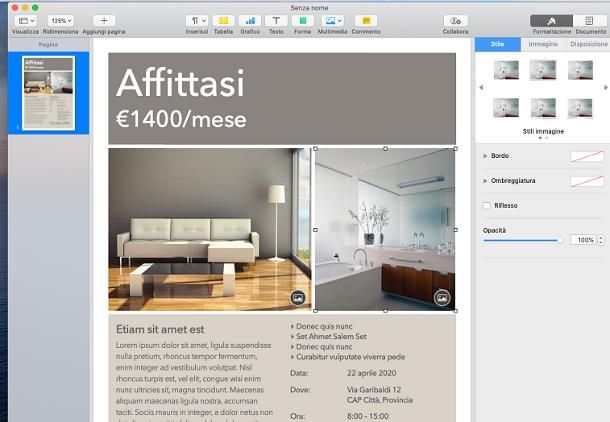Switch to the Stile tab
The width and height of the screenshot is (610, 422).
(x=498, y=44)
